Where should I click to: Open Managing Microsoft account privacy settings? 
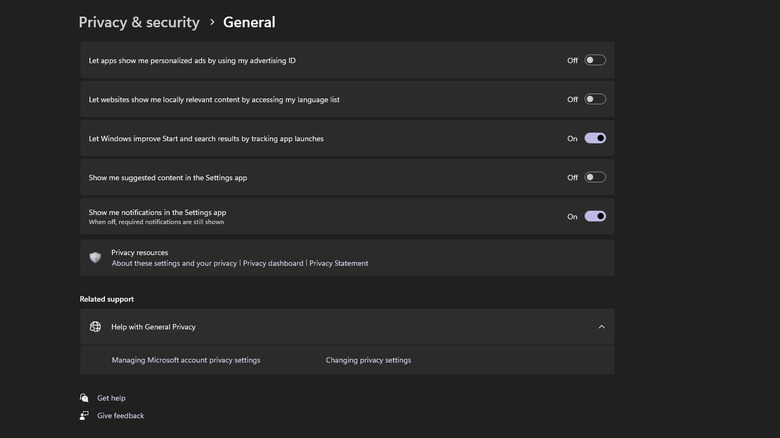point(186,360)
